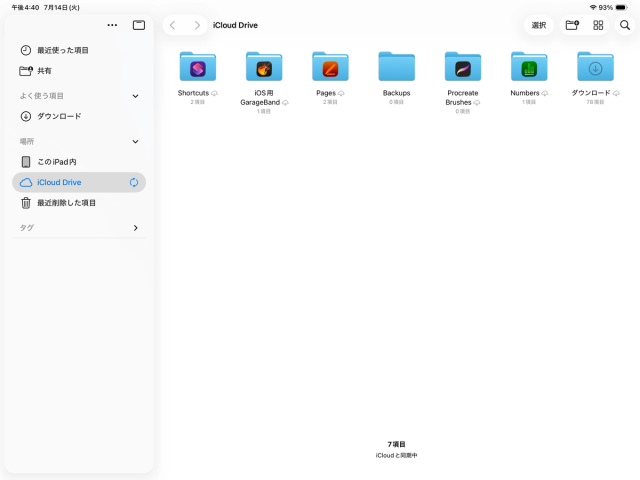This screenshot has height=480, width=640.
Task: Tap the よく使う項目 section header
Action: pyautogui.click(x=42, y=96)
